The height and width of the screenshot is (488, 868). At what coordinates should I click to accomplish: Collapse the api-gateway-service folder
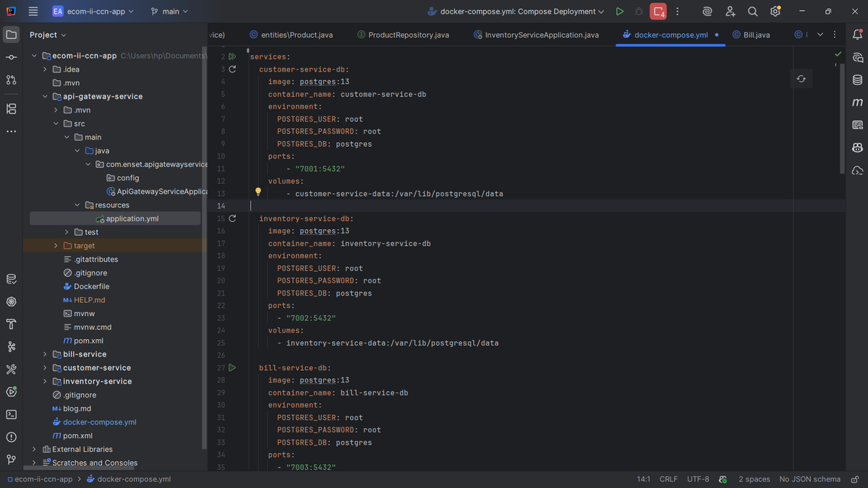[x=45, y=96]
